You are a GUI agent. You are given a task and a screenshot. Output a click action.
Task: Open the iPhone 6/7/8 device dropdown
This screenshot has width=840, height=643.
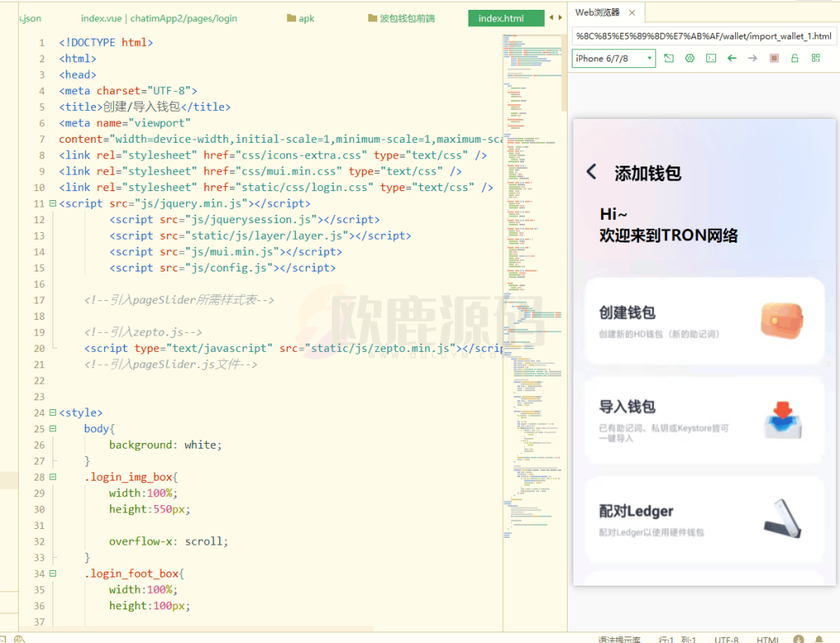[614, 58]
